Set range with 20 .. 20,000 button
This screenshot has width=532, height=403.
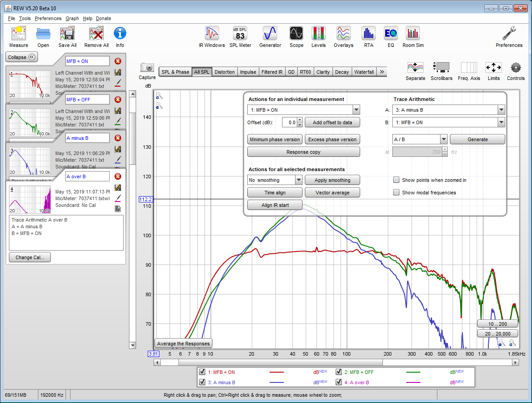pos(497,333)
